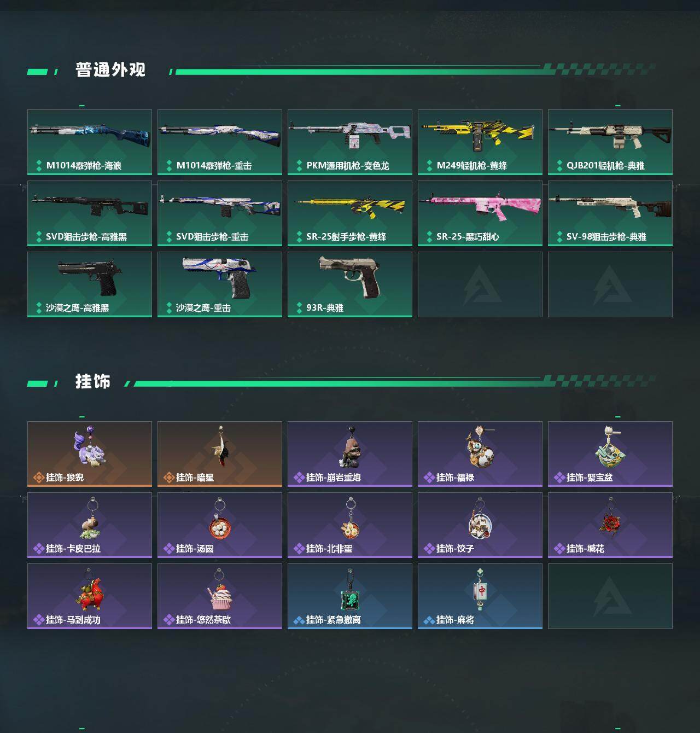This screenshot has height=733, width=700.
Task: Open the QJB201轻机枪-典雅 skin card
Action: (610, 142)
